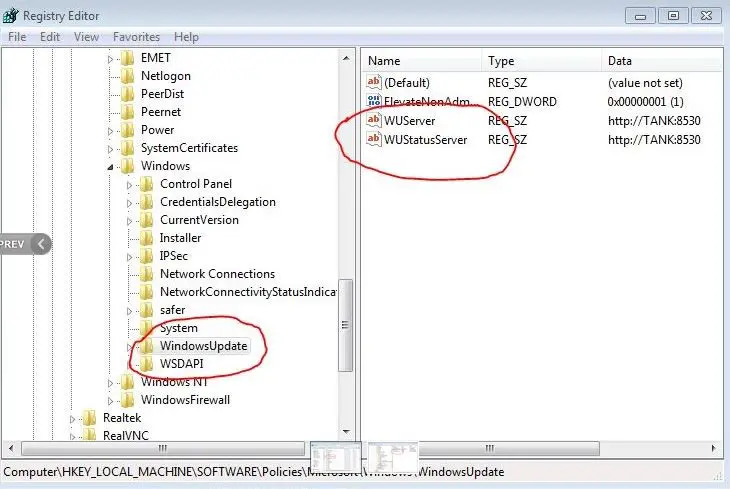Select the WindowsUpdate key in the tree
This screenshot has height=489, width=730.
pyautogui.click(x=203, y=346)
